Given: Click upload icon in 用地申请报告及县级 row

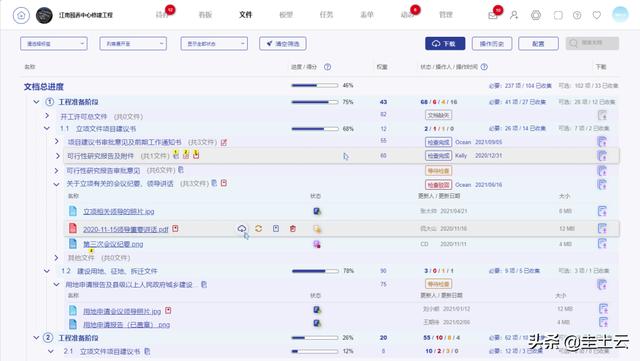Looking at the screenshot, I should 602,284.
